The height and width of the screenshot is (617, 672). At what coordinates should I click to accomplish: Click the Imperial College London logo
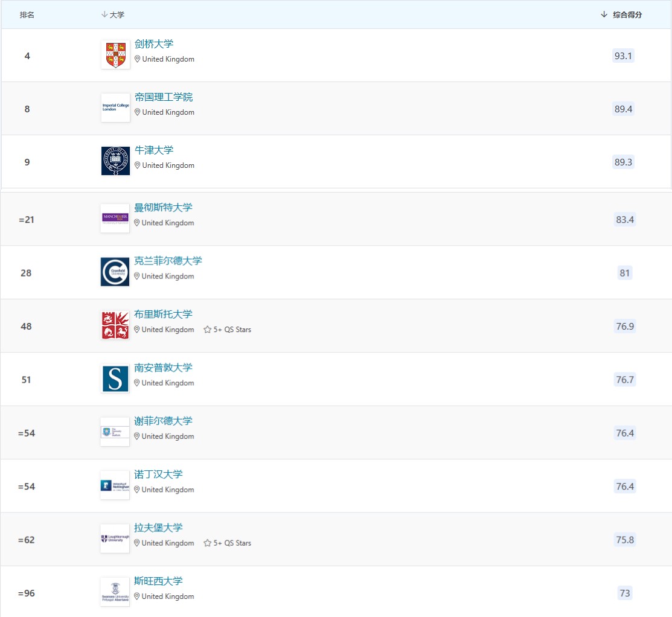115,108
